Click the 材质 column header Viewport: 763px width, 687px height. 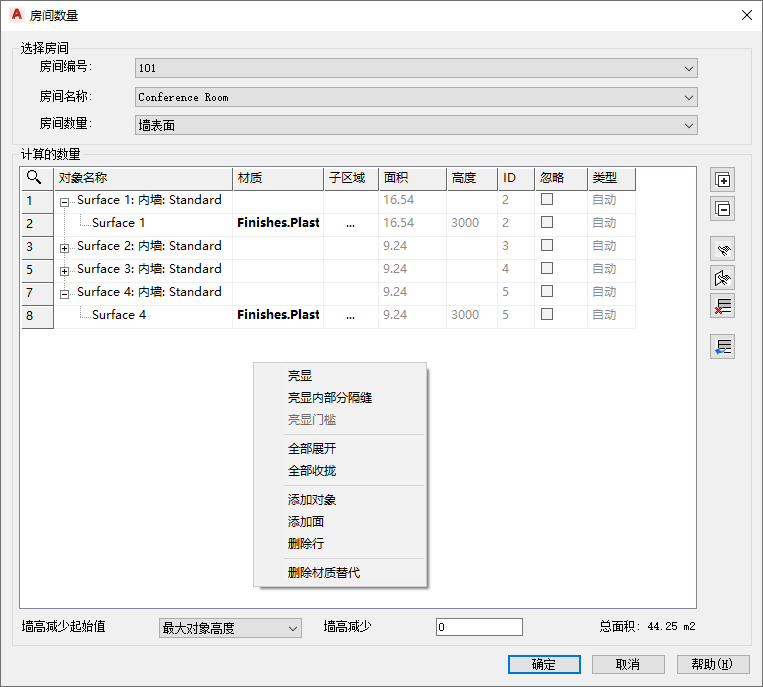click(278, 178)
